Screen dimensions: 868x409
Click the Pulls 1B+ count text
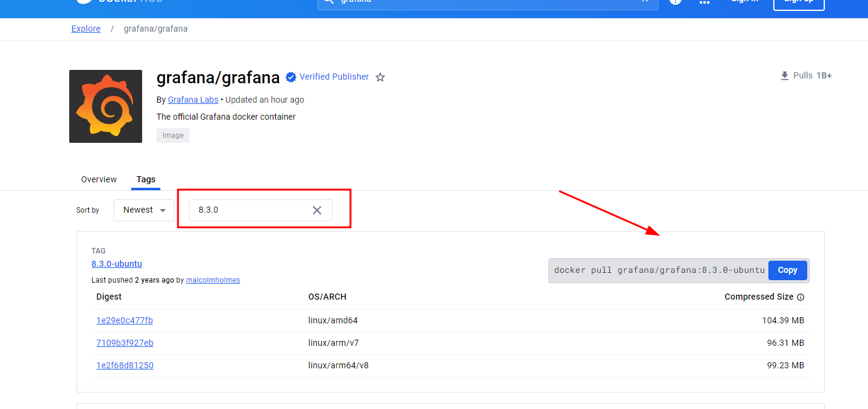pos(812,76)
